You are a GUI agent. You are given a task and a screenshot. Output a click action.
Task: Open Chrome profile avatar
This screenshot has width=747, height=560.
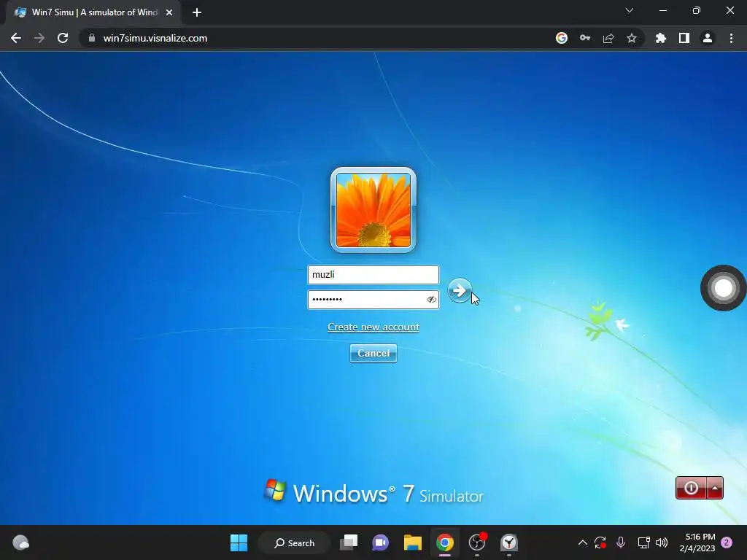(708, 38)
